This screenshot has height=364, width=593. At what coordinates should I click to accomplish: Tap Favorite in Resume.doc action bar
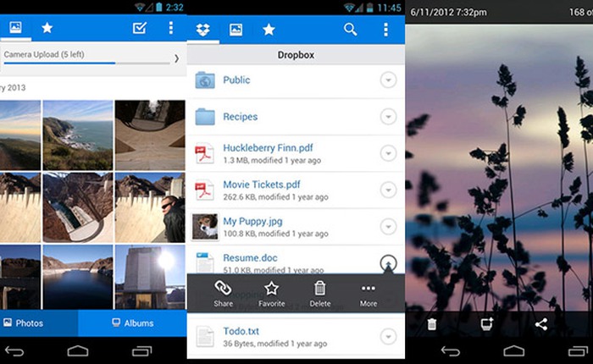tap(272, 294)
